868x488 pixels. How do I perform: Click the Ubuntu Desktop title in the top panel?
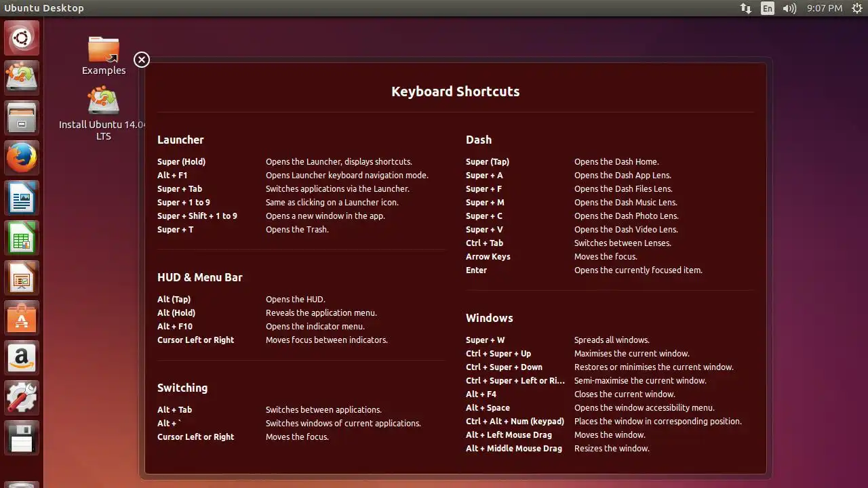tap(44, 8)
